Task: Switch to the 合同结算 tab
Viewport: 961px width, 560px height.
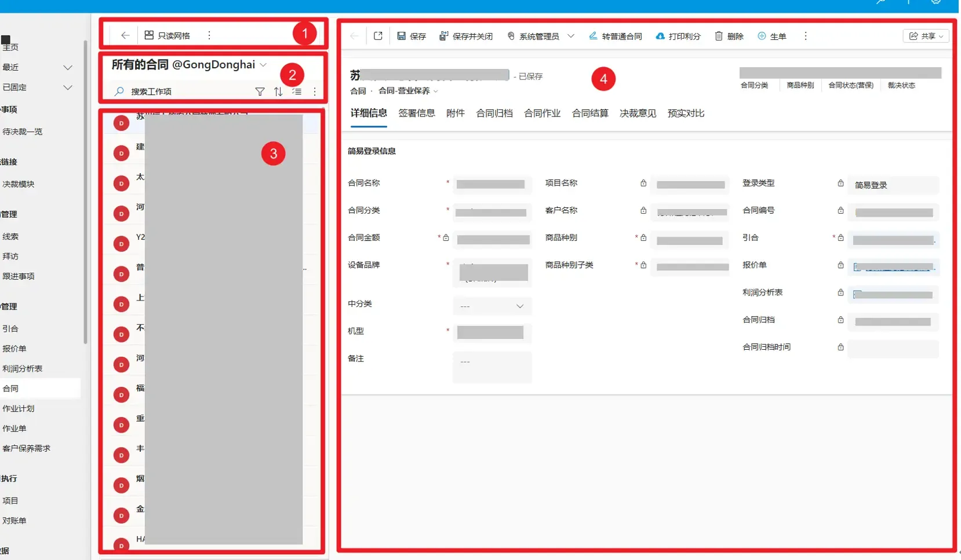Action: pyautogui.click(x=589, y=113)
